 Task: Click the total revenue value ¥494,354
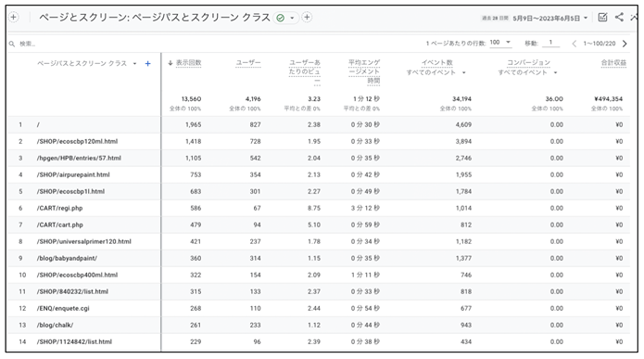[x=608, y=99]
